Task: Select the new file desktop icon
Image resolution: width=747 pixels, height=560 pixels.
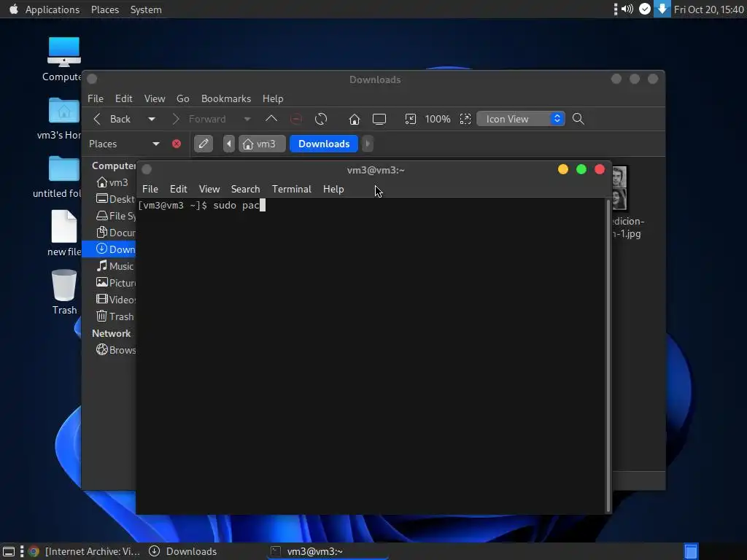Action: [64, 227]
